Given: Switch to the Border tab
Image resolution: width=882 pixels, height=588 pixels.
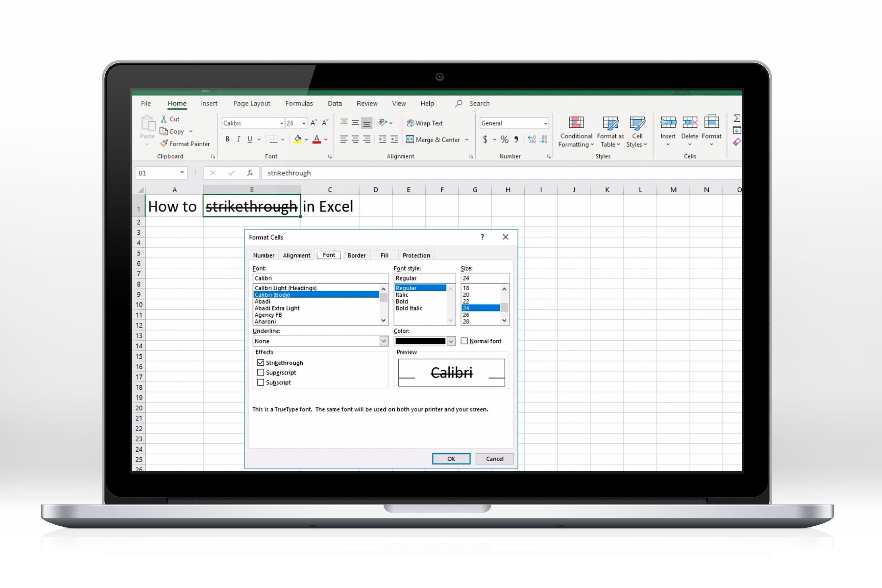Looking at the screenshot, I should click(x=357, y=255).
